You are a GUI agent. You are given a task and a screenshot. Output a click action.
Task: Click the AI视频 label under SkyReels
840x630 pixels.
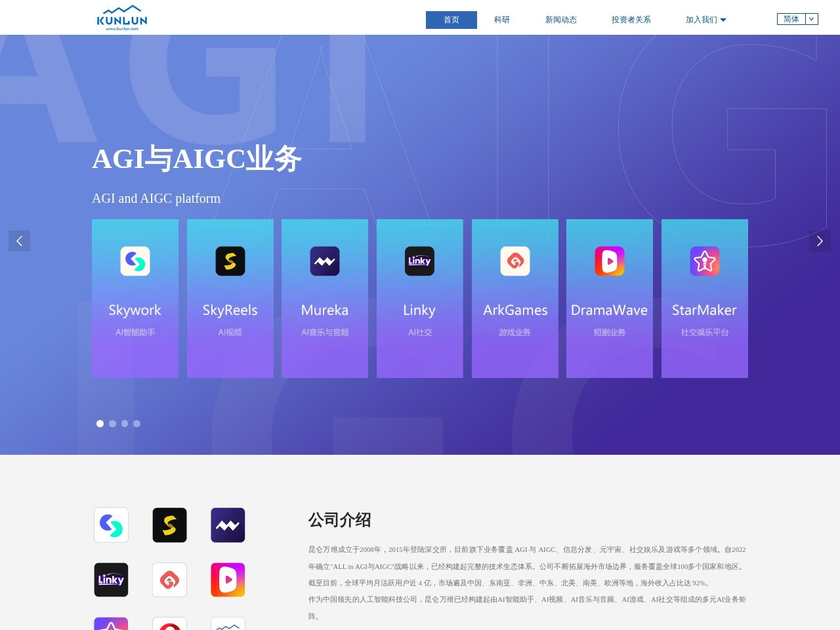230,333
